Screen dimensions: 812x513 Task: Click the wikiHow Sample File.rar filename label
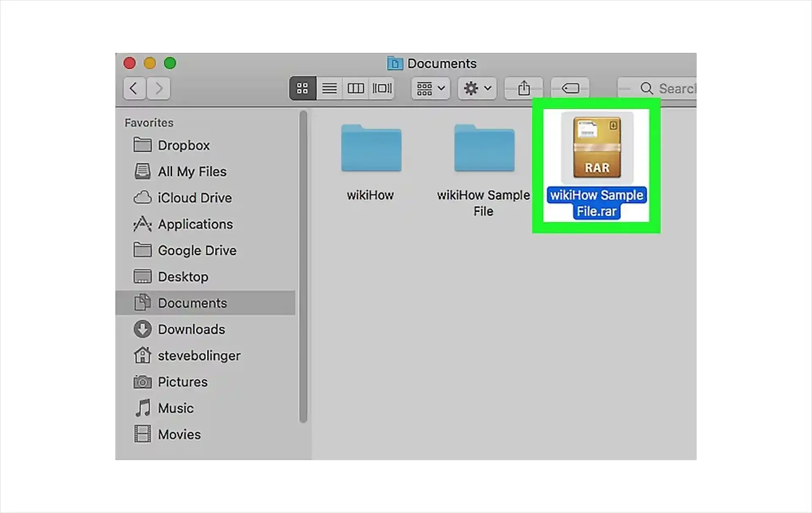click(x=597, y=203)
